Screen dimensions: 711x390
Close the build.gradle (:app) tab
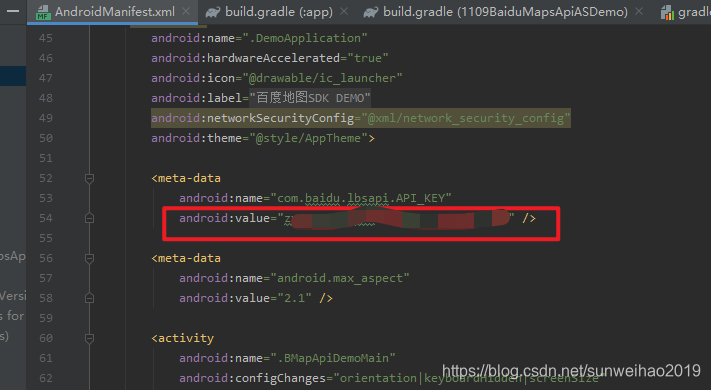point(344,11)
